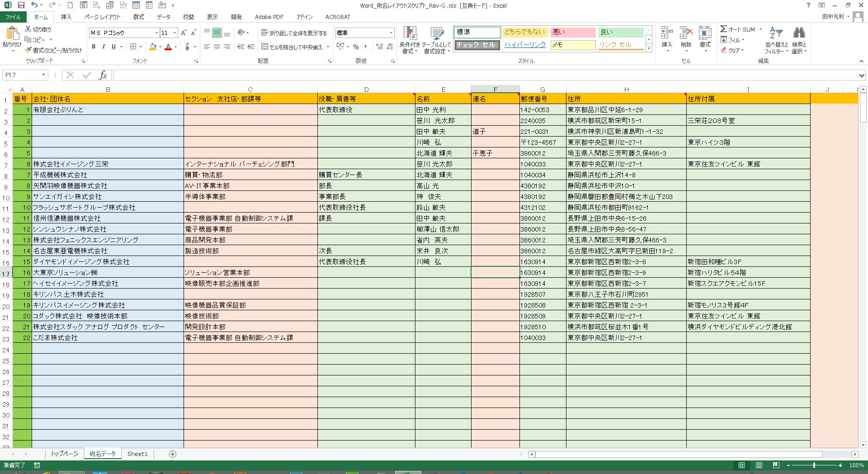Click the borders grid icon
Screen dimensions: 868x474
(x=133, y=47)
